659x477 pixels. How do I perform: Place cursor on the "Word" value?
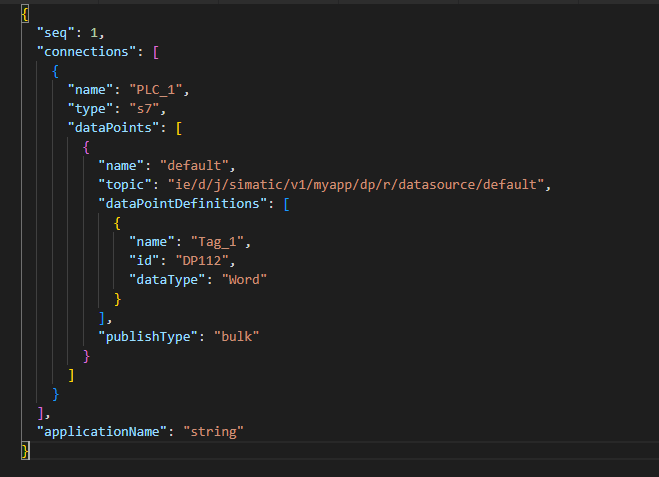(x=242, y=279)
